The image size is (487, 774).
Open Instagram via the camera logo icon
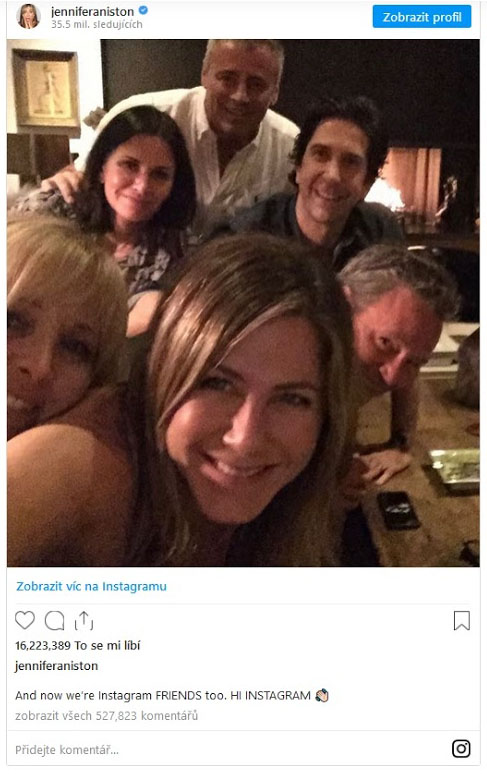tap(461, 749)
